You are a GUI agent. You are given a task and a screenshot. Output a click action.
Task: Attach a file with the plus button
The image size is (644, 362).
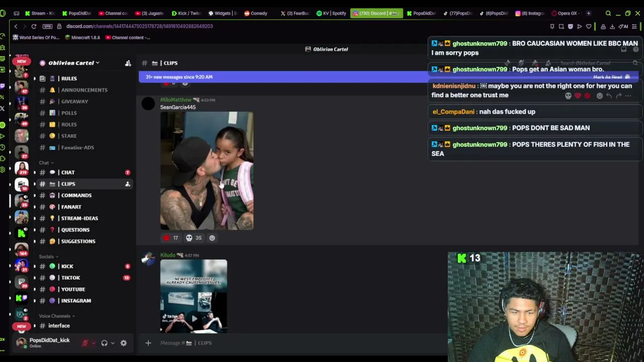click(148, 343)
